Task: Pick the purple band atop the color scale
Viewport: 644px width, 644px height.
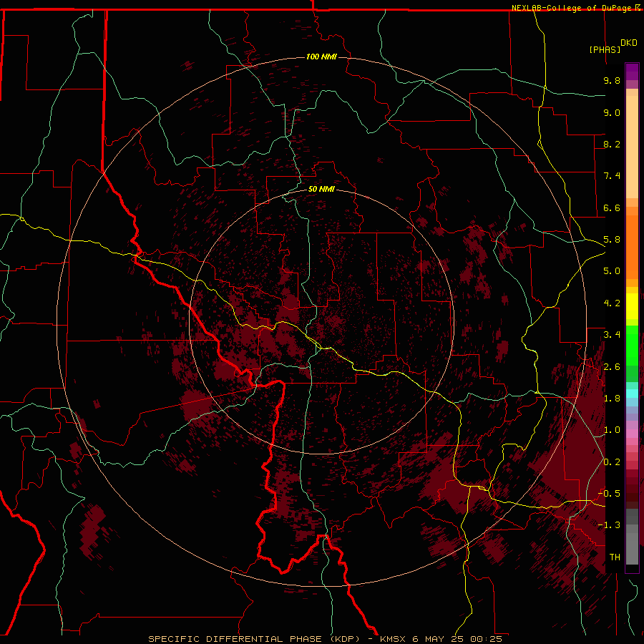Action: (x=632, y=72)
